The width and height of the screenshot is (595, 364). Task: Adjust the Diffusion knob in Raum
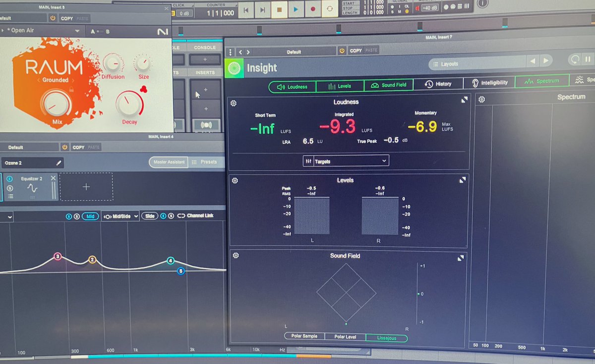tap(113, 62)
